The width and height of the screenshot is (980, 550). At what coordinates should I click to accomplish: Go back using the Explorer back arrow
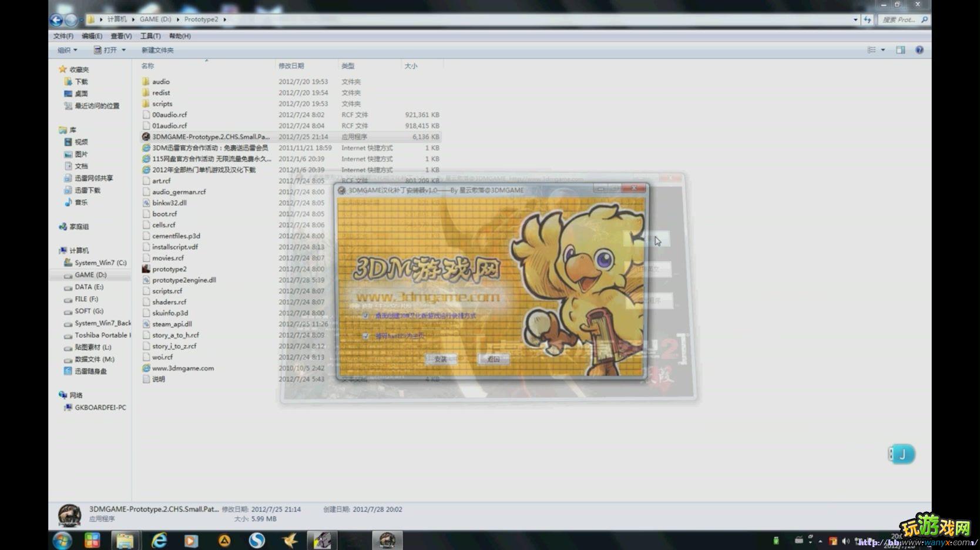tap(56, 20)
